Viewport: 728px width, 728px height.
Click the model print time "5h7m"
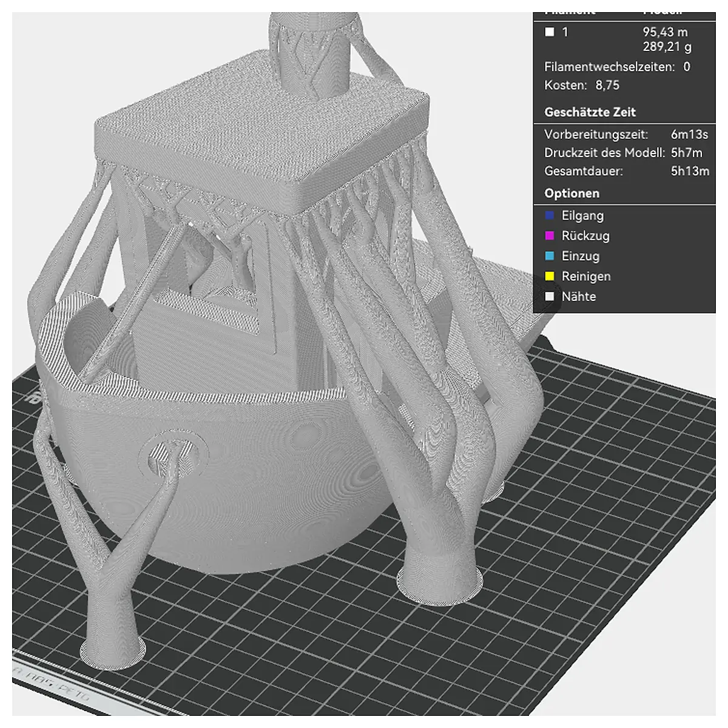point(687,153)
